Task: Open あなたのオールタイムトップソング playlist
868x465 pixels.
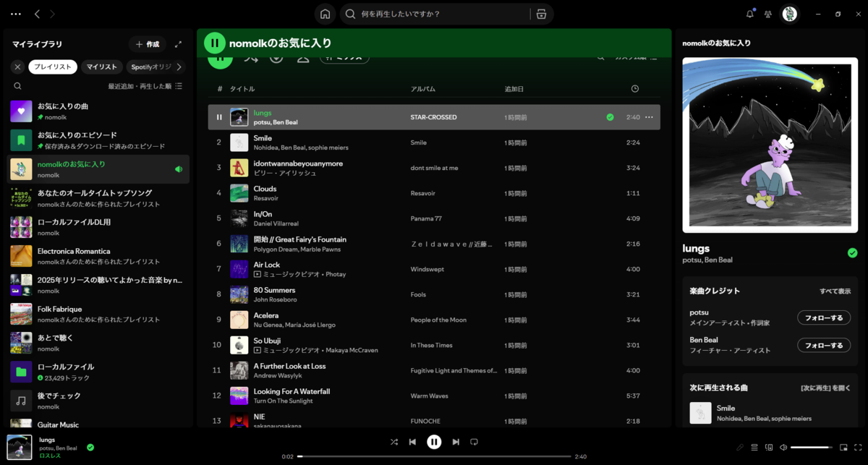Action: click(98, 198)
